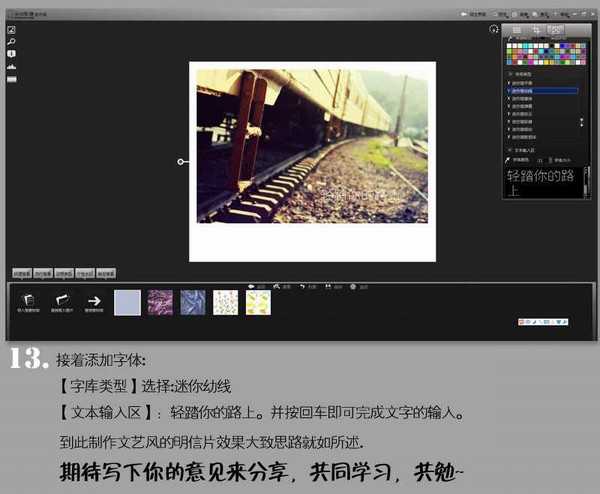Select the magnifier zoom tool
Image resolution: width=600 pixels, height=494 pixels.
pyautogui.click(x=12, y=42)
